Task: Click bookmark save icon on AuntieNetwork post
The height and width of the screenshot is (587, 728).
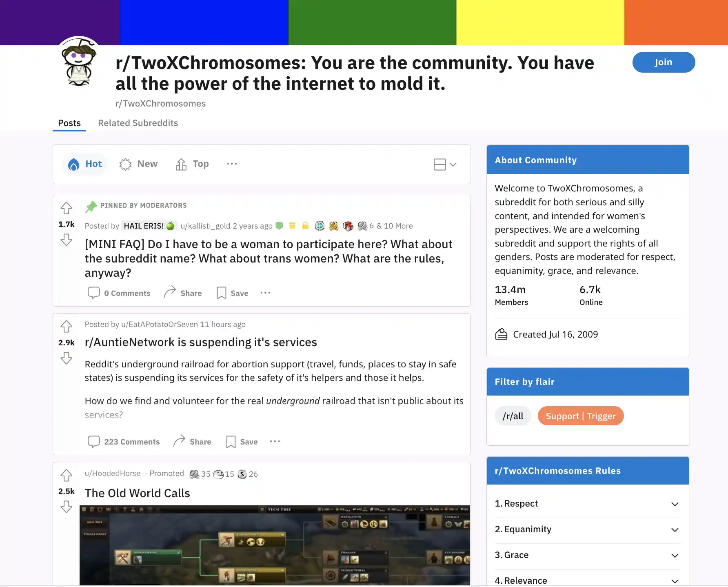Action: coord(231,441)
